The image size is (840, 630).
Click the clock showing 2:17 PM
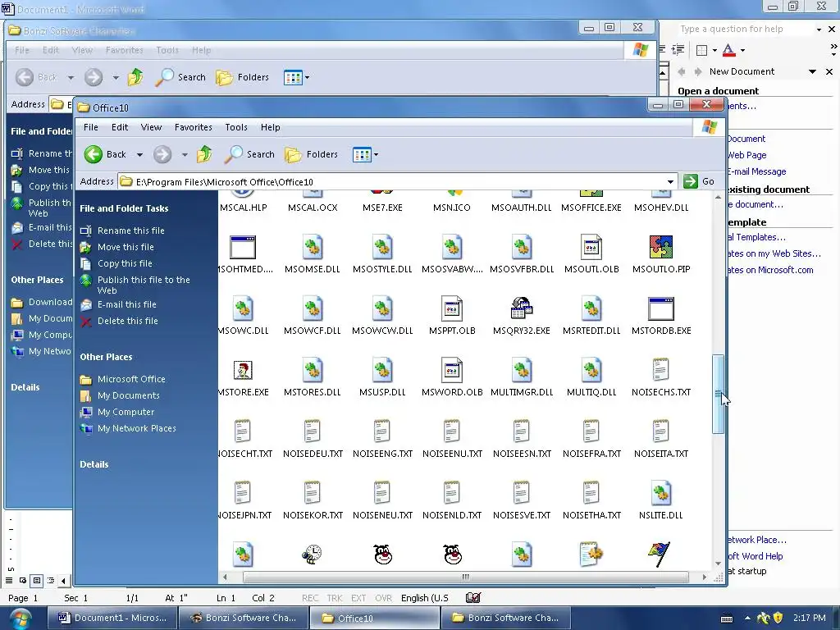[809, 618]
